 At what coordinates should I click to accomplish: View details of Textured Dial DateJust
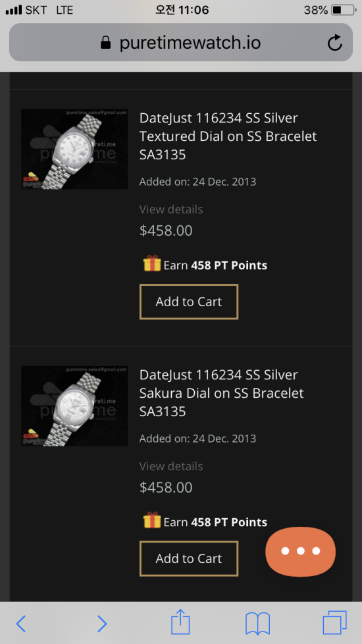pyautogui.click(x=171, y=209)
